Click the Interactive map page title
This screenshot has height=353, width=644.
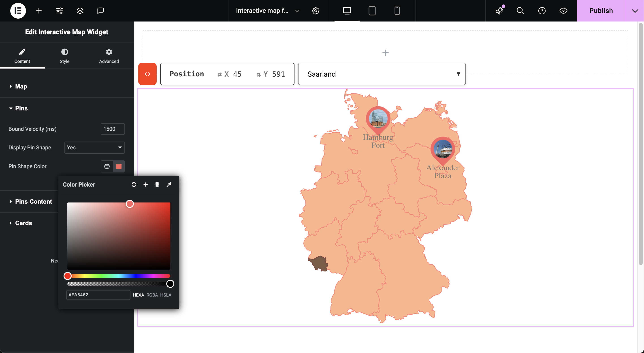click(x=262, y=11)
